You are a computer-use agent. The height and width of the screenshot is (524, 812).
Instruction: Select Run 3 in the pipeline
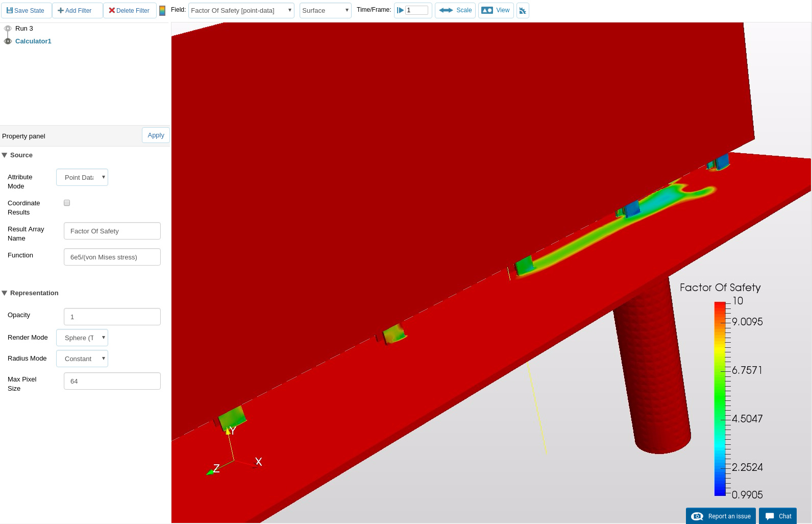(24, 29)
